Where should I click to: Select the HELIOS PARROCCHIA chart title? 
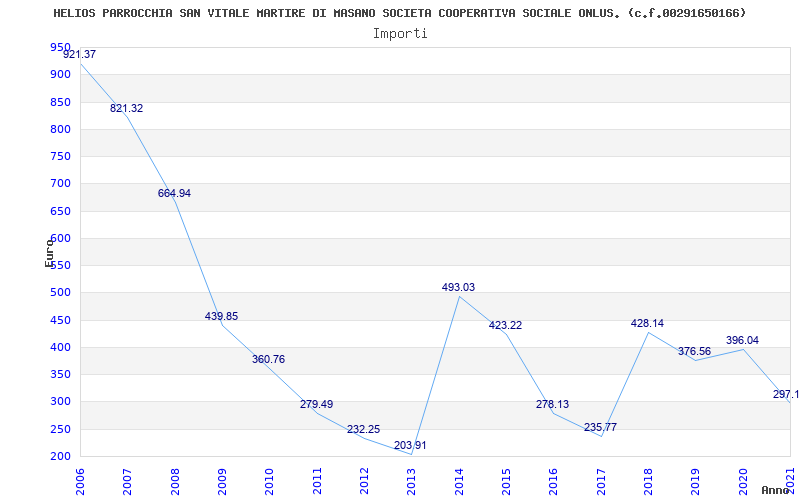399,13
